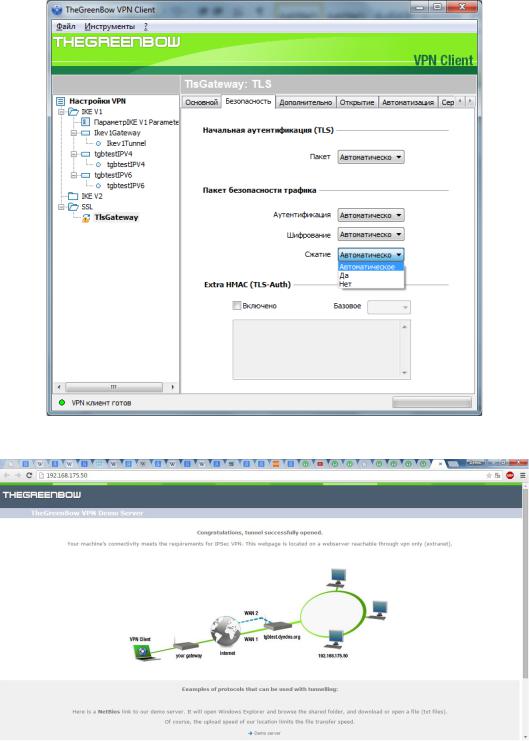Show more tabs with right tab arrow

[x=469, y=101]
